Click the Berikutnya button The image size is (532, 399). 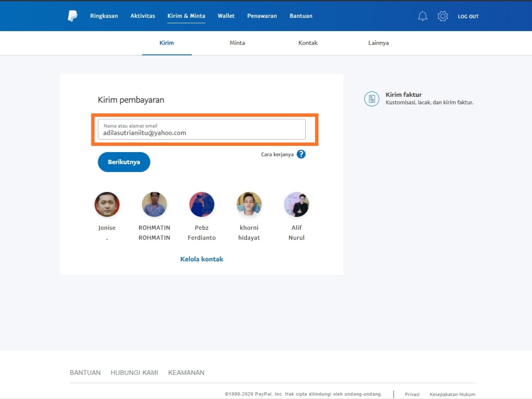124,162
